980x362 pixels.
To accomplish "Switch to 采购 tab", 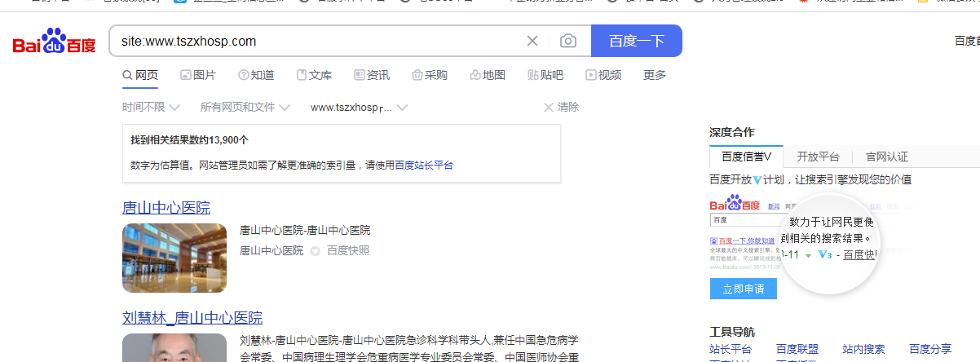I will tap(430, 75).
